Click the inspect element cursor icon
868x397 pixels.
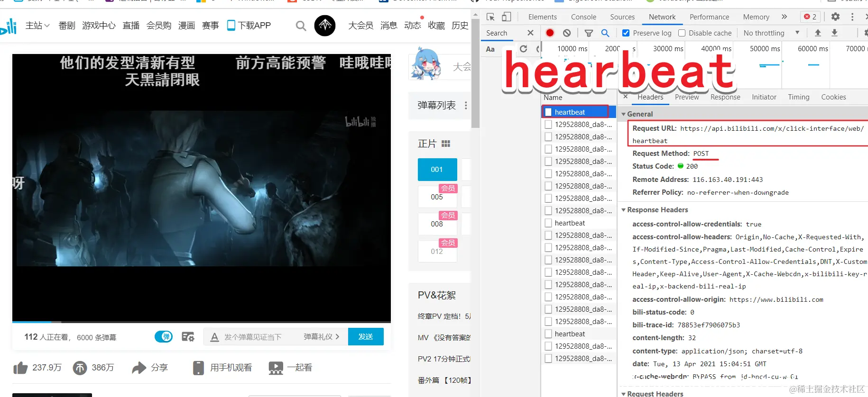click(x=491, y=17)
